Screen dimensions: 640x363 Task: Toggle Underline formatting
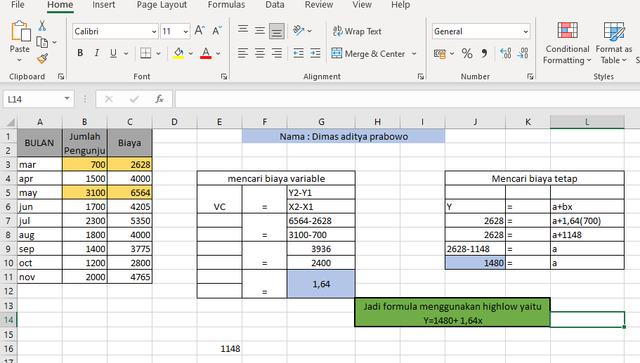pos(113,53)
